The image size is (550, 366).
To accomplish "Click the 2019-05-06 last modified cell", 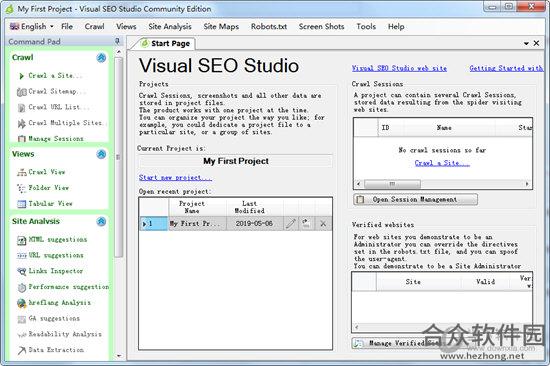I will click(255, 224).
